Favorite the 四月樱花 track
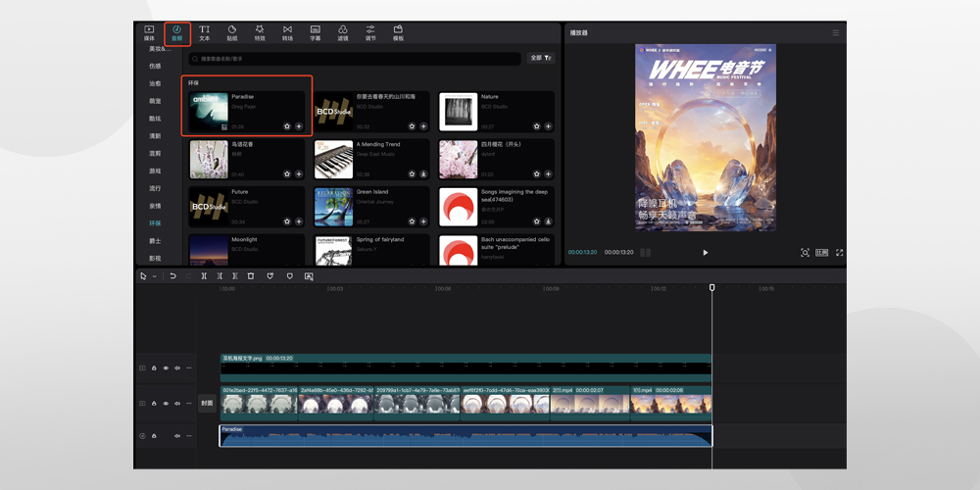 click(537, 173)
